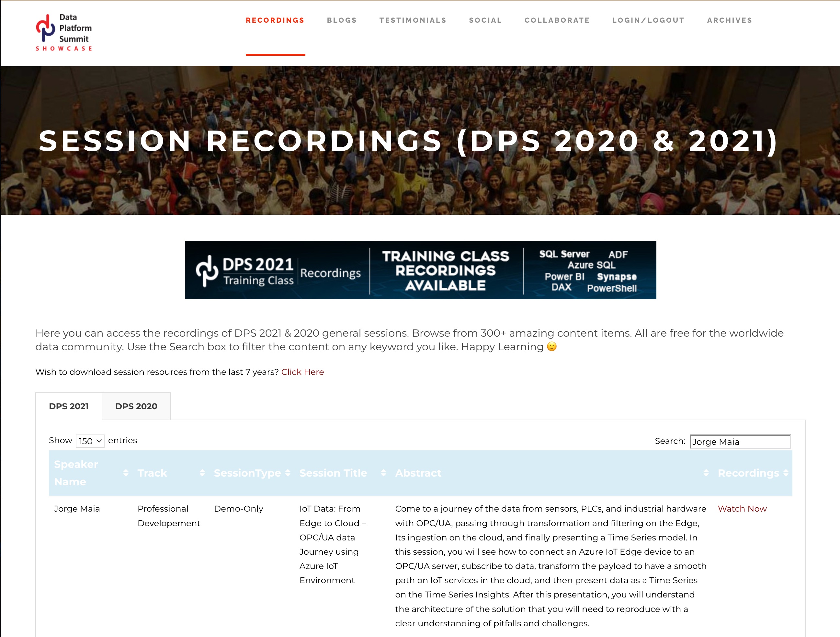The image size is (840, 637).
Task: Sort by the Recordings column
Action: coord(753,473)
